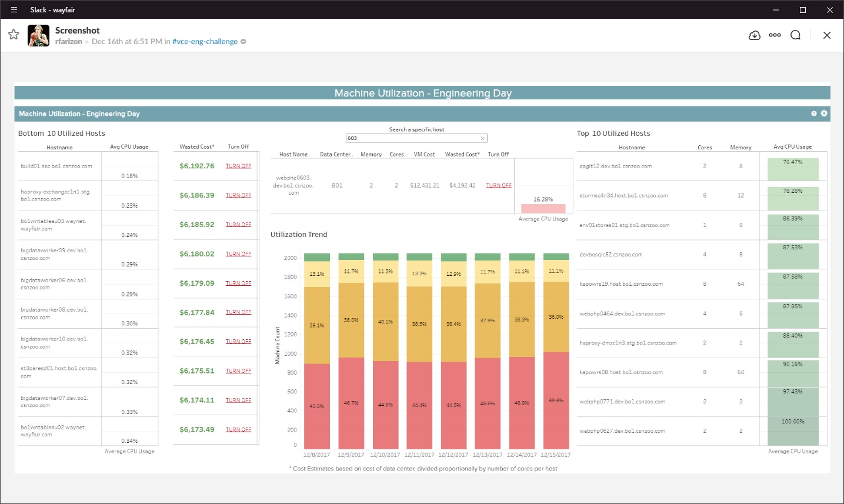The width and height of the screenshot is (844, 504).
Task: Turn off the $6,179.09 wasted cost host
Action: click(x=238, y=283)
